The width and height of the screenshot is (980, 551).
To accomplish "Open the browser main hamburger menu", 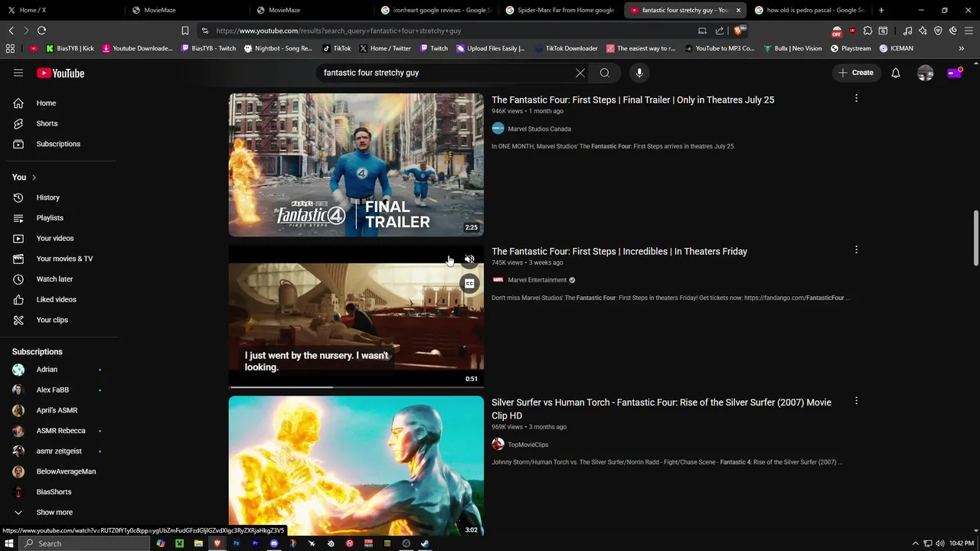I will (x=969, y=31).
